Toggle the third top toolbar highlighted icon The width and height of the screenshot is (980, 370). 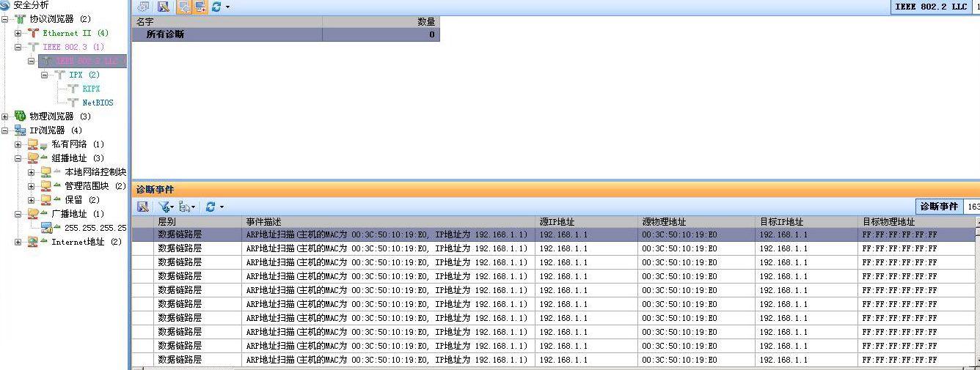pyautogui.click(x=183, y=7)
